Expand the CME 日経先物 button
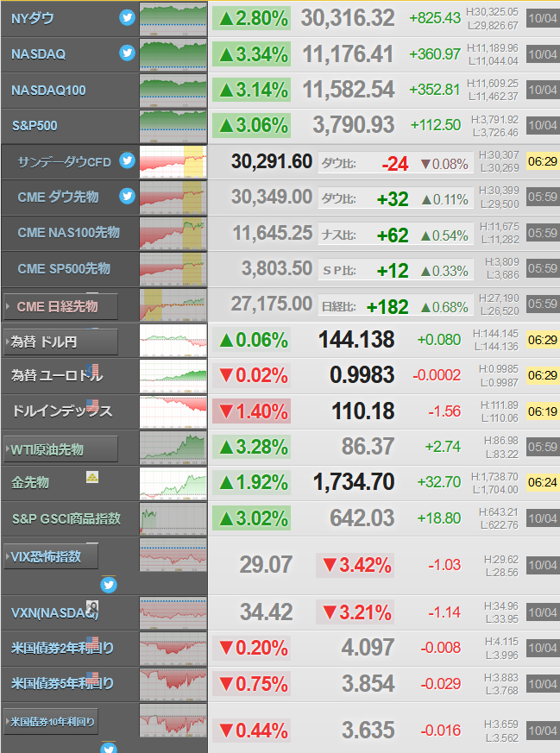The height and width of the screenshot is (753, 560). point(60,306)
